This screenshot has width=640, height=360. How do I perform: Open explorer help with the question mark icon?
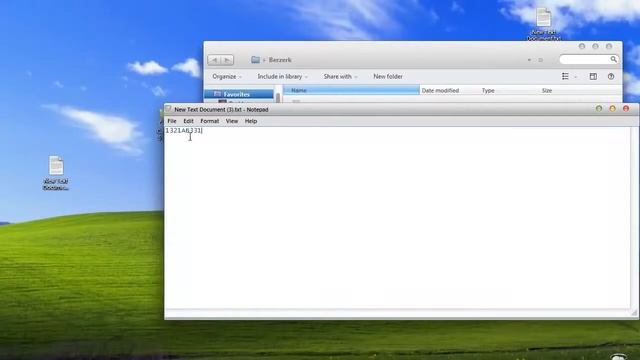611,76
